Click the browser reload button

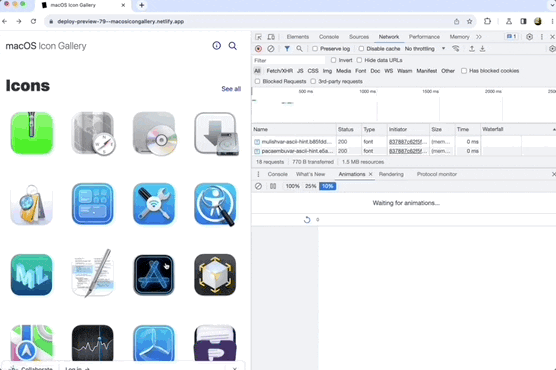pyautogui.click(x=33, y=21)
